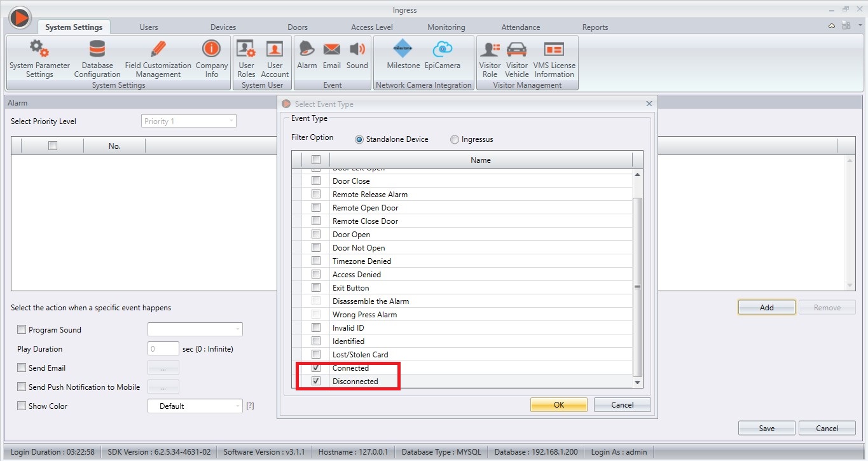Enable the Show Color checkbox

tap(22, 406)
